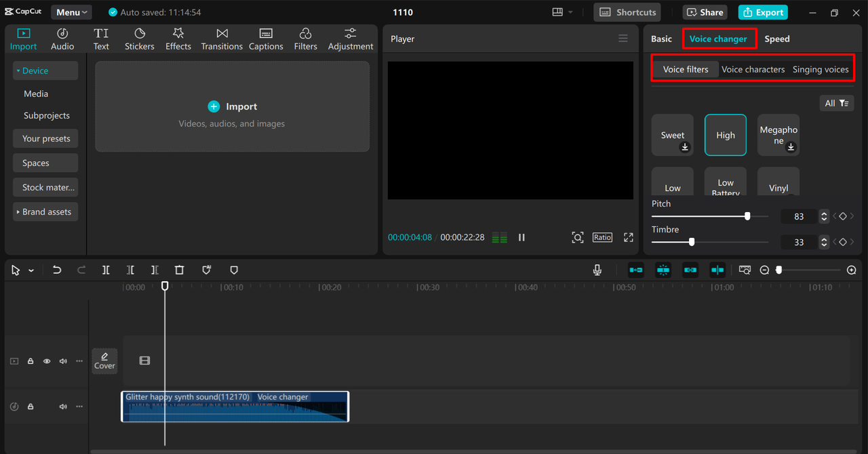Select the Singing voices sub-tab
The image size is (868, 454).
click(x=821, y=69)
